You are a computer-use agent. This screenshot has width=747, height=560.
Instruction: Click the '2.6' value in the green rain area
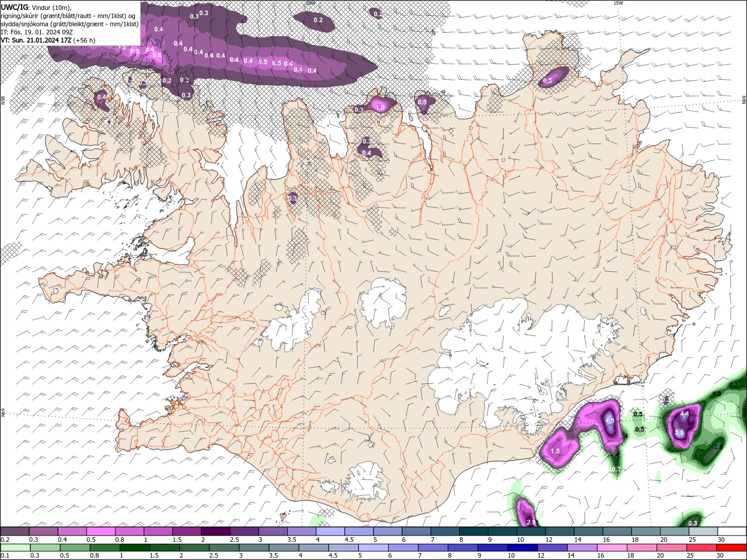[718, 447]
